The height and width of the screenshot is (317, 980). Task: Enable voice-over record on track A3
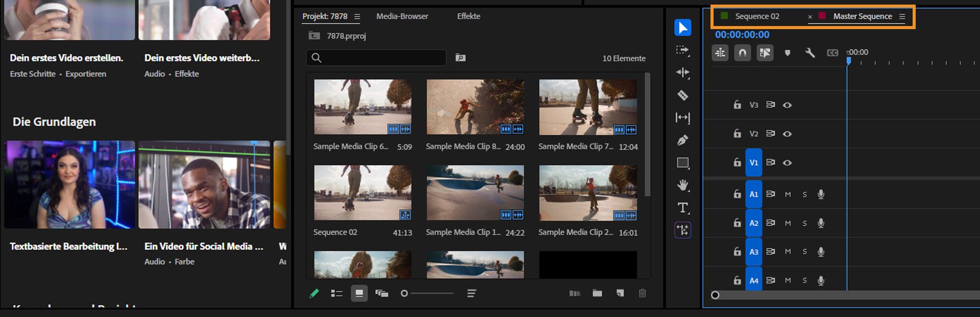click(821, 252)
